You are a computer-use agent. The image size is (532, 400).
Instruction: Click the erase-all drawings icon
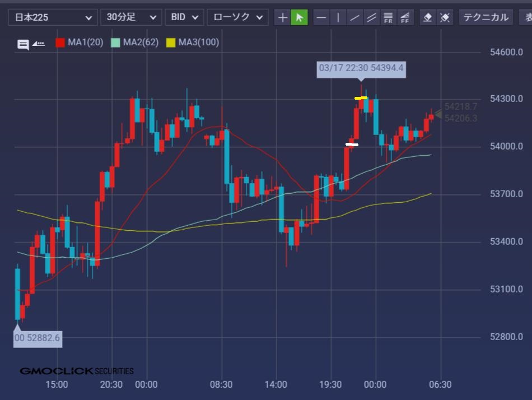pos(445,17)
